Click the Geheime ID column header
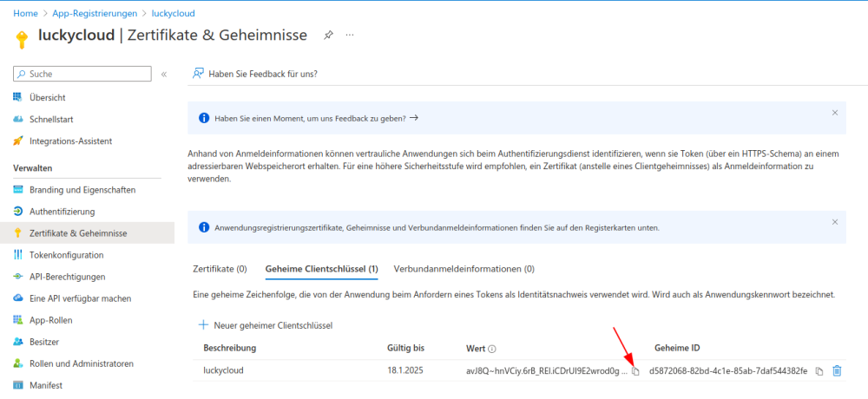The height and width of the screenshot is (399, 868). (677, 348)
